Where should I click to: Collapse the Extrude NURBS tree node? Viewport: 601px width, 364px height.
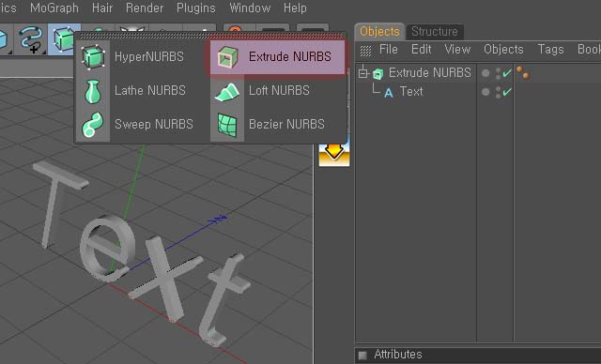(363, 73)
